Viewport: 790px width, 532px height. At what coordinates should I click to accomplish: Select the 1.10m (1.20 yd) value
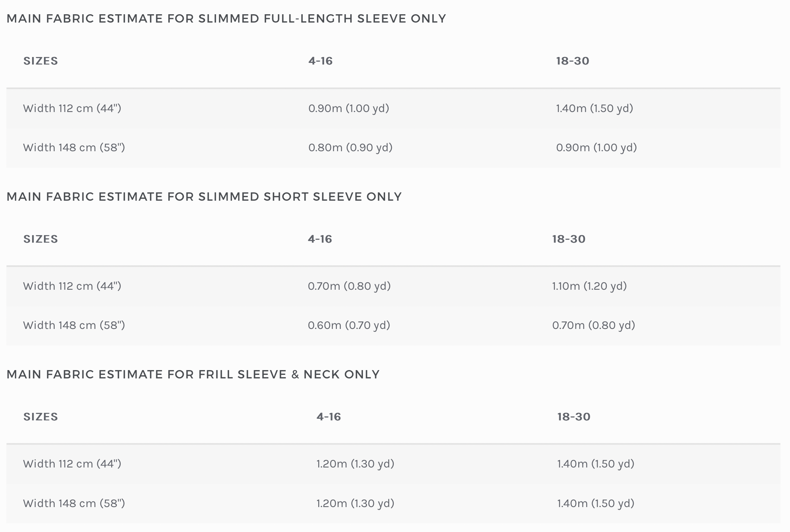click(589, 286)
